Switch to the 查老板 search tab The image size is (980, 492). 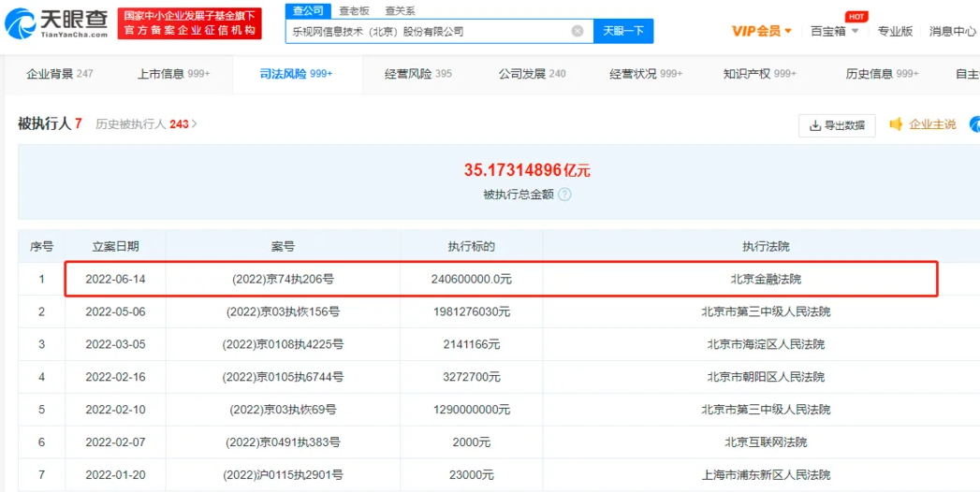point(354,10)
